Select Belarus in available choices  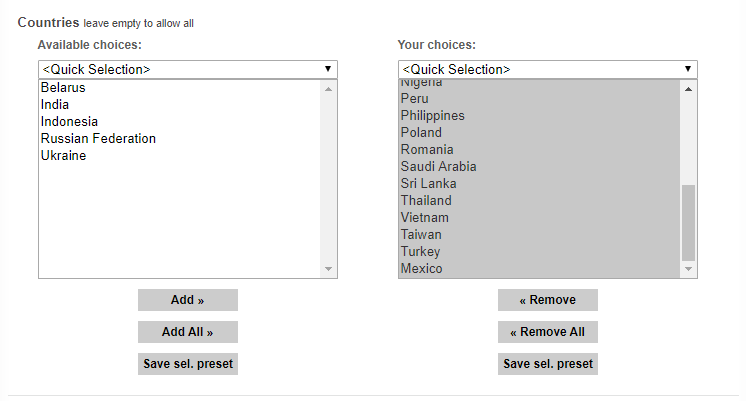click(63, 88)
